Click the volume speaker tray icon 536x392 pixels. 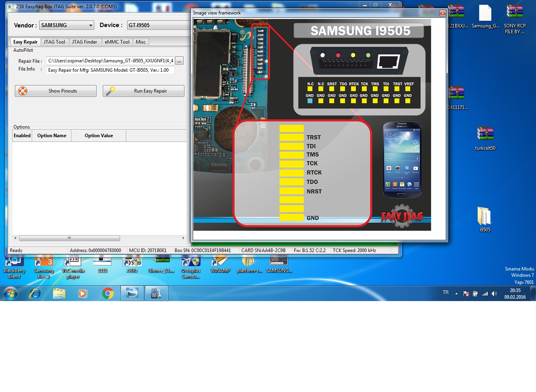point(494,293)
